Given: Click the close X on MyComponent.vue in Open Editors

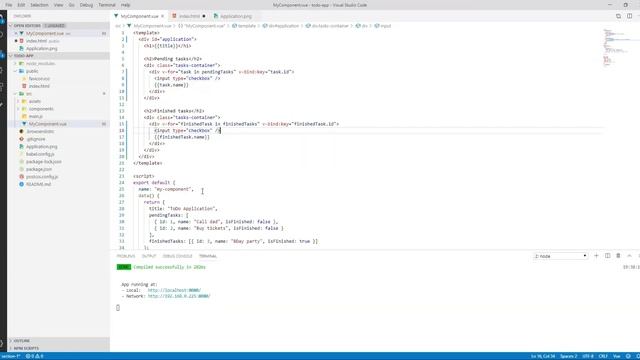Looking at the screenshot, I should (16, 33).
